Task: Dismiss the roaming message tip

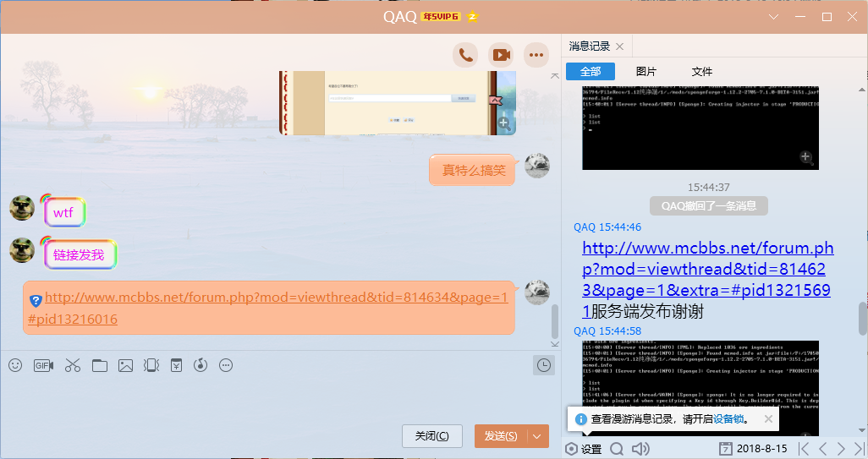Action: (x=768, y=419)
